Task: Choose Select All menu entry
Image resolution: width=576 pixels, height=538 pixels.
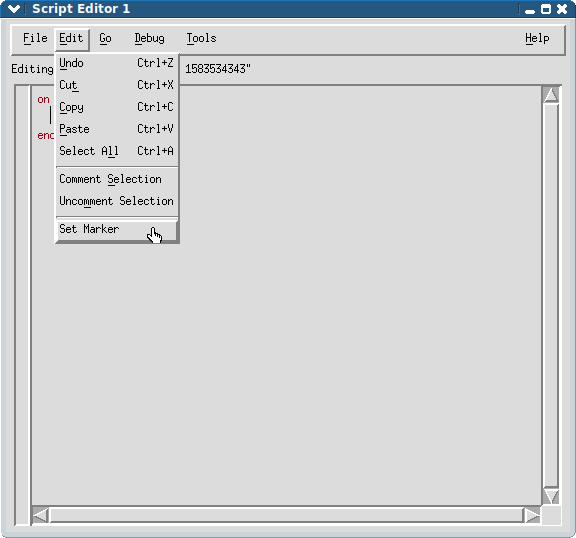Action: pyautogui.click(x=117, y=151)
